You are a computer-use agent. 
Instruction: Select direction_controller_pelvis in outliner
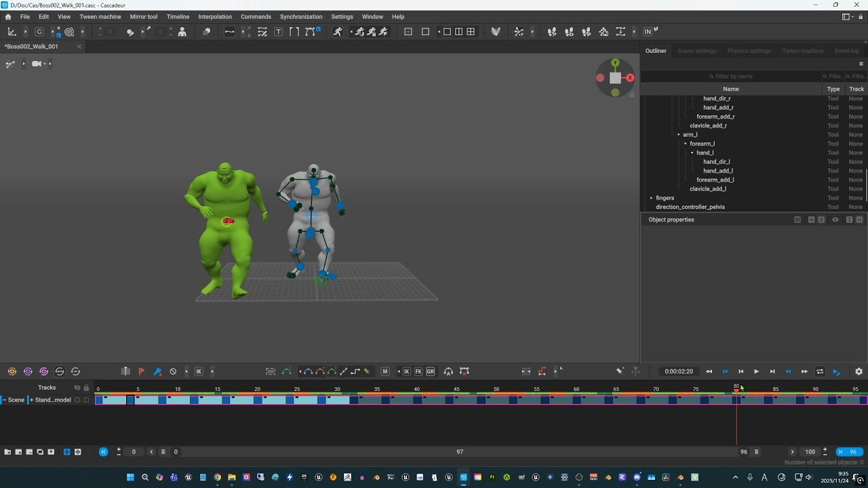pos(690,207)
